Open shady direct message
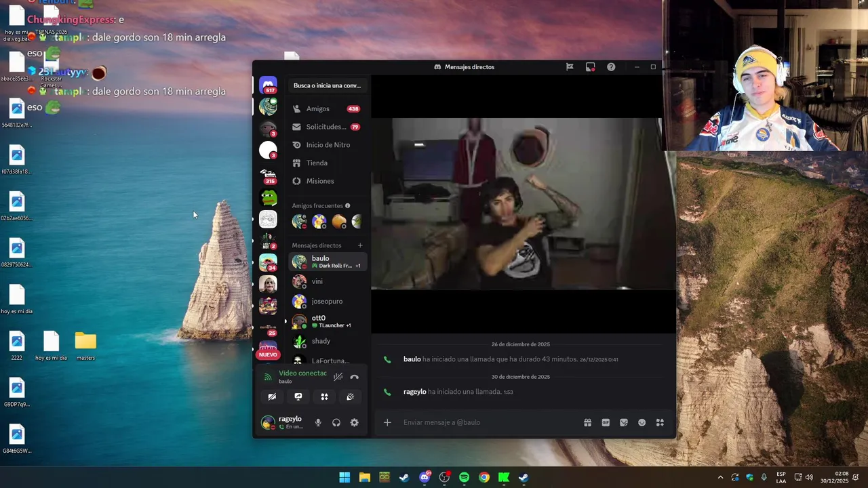868x488 pixels. pos(328,341)
